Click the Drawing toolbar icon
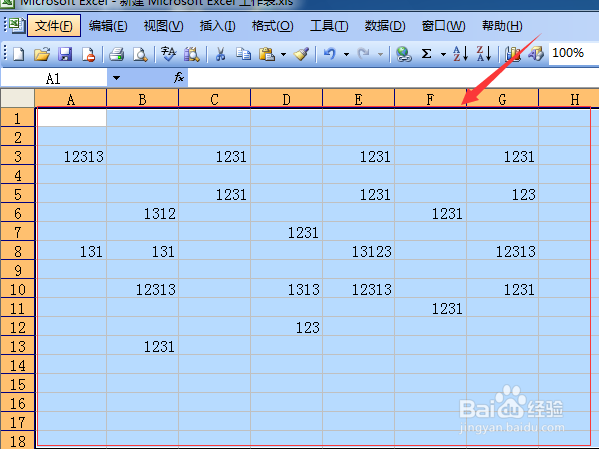The width and height of the screenshot is (599, 449). coord(536,54)
